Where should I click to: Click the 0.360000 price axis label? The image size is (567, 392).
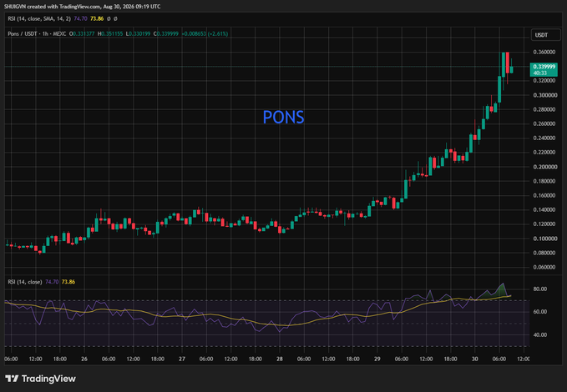click(544, 52)
